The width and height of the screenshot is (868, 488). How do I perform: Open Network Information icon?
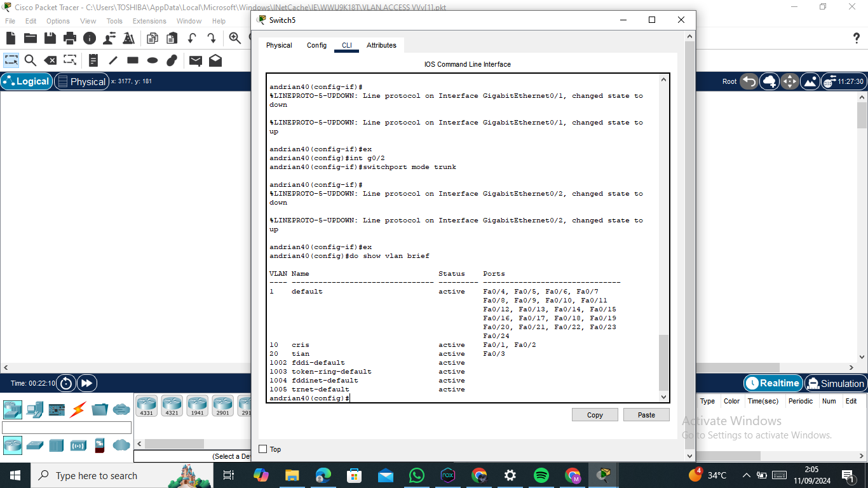90,38
